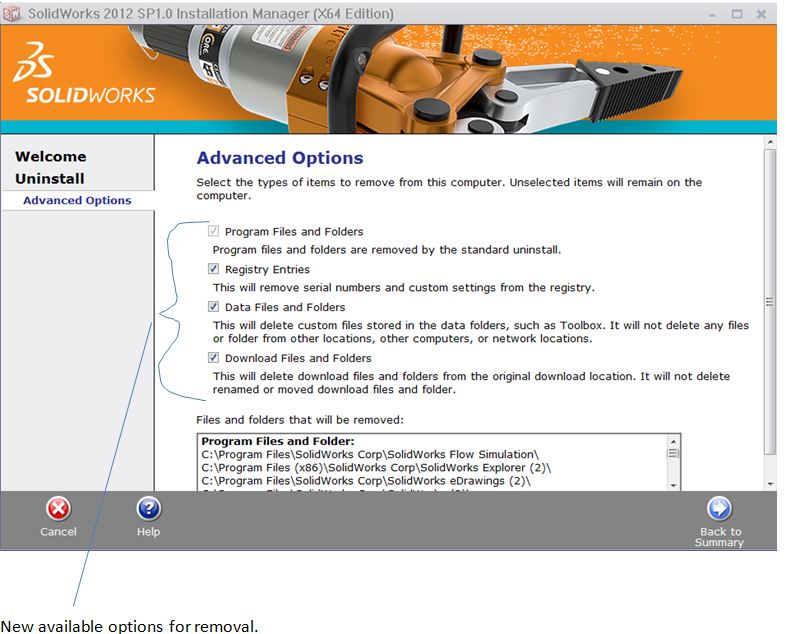Image resolution: width=786 pixels, height=634 pixels.
Task: Open Advanced Options in sidebar
Action: [77, 201]
